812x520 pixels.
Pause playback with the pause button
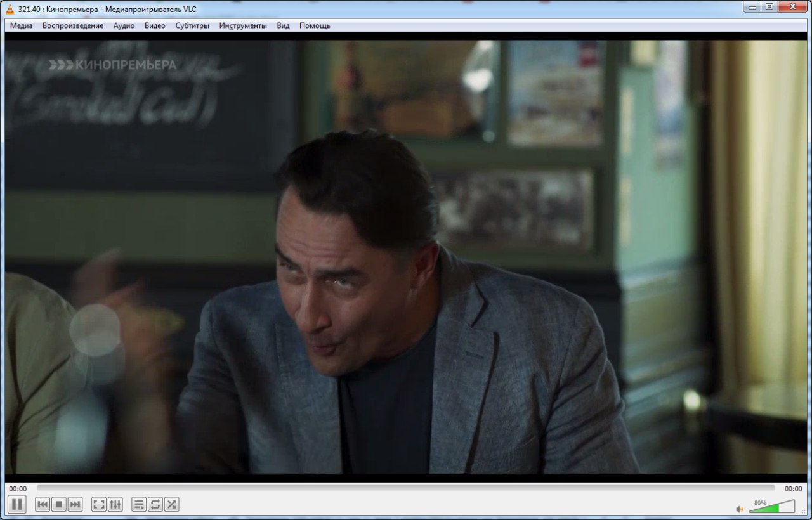tap(17, 505)
